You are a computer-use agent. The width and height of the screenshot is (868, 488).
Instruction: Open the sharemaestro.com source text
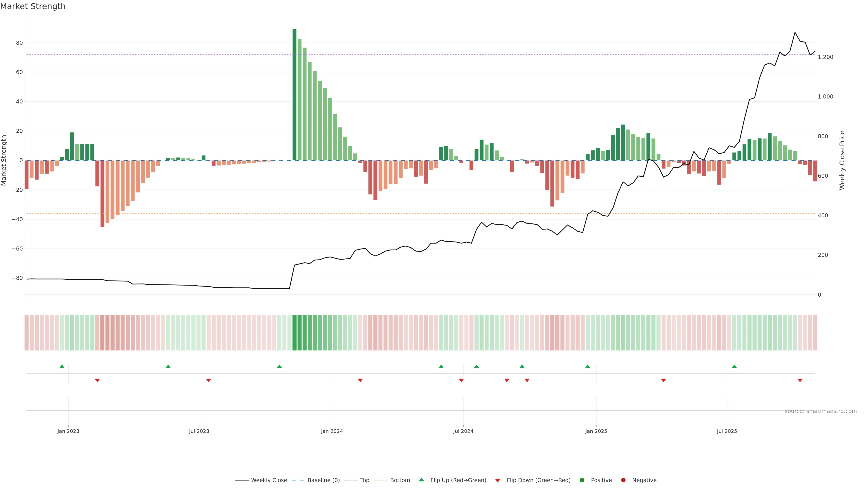[821, 411]
